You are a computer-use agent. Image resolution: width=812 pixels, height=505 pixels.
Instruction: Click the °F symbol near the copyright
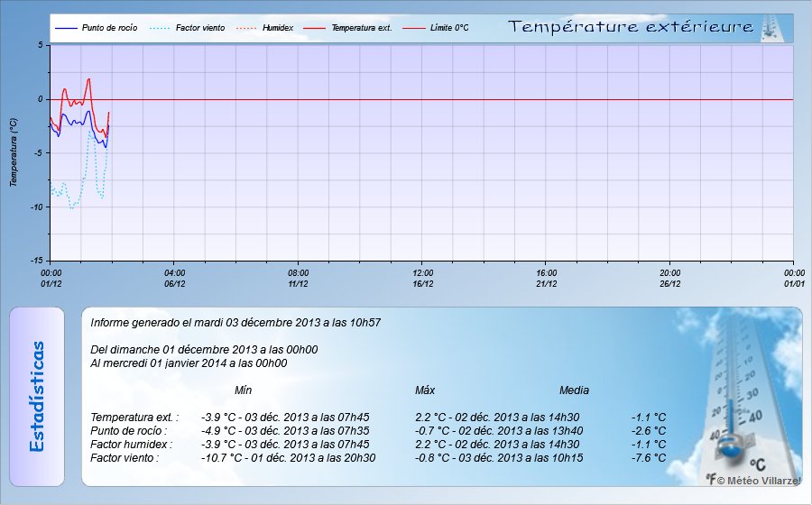[711, 482]
